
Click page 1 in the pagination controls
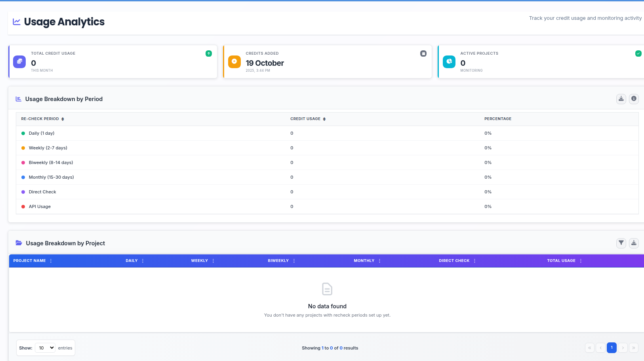click(612, 348)
